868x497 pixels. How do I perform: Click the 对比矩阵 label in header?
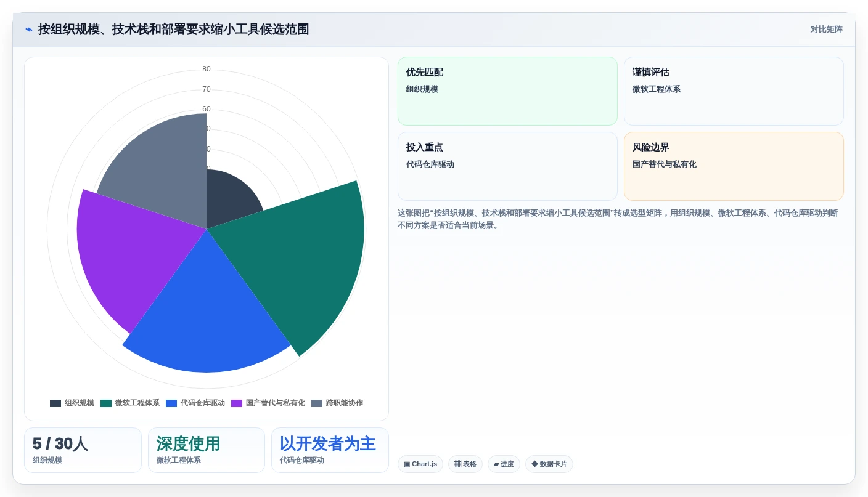pos(826,30)
